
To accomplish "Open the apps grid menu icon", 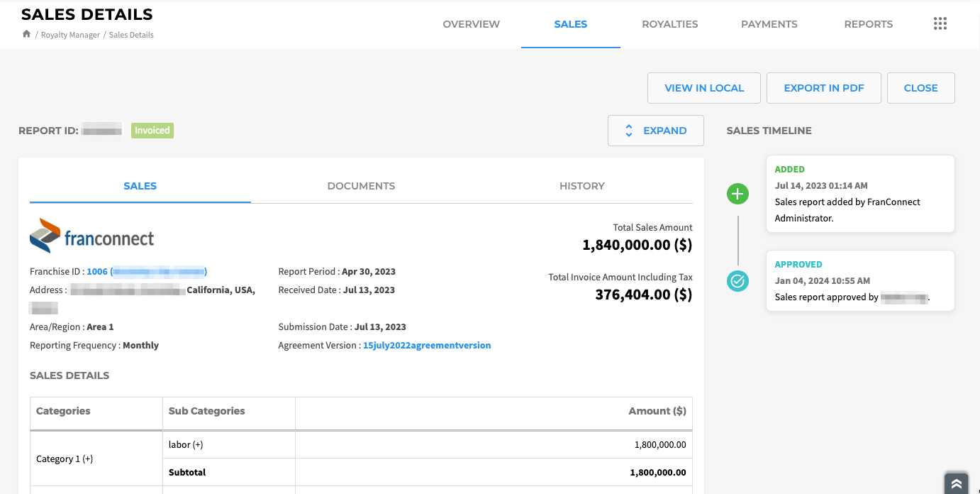I will [940, 24].
